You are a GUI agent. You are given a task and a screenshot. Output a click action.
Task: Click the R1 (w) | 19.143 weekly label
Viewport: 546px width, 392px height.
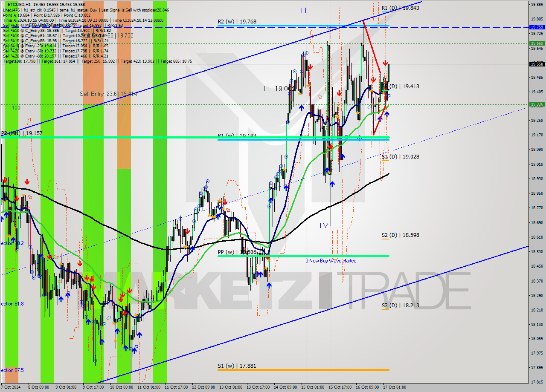pyautogui.click(x=237, y=135)
